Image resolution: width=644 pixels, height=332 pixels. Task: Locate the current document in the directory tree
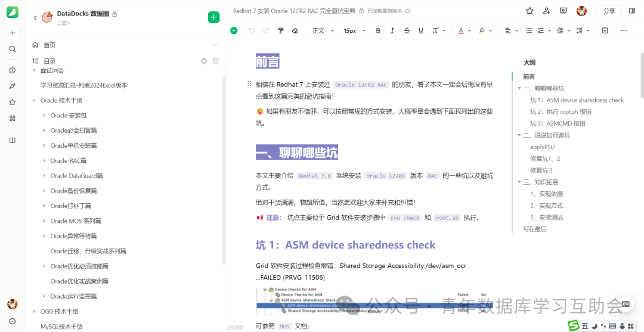[x=204, y=61]
